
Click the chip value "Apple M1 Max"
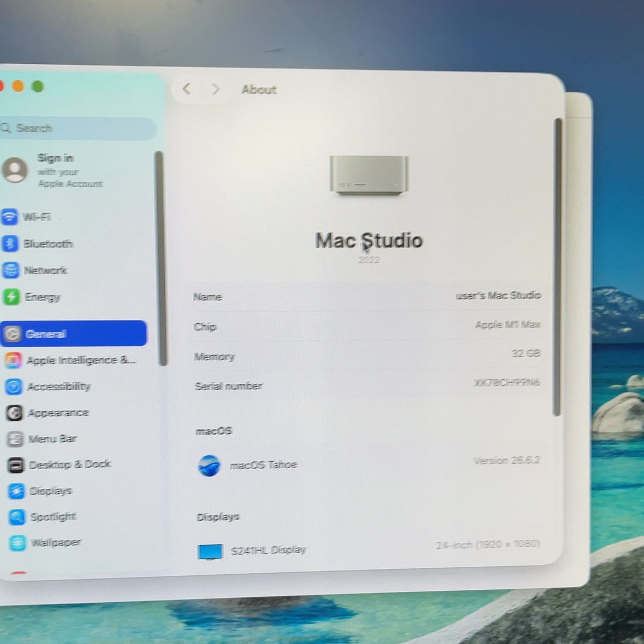tap(508, 325)
